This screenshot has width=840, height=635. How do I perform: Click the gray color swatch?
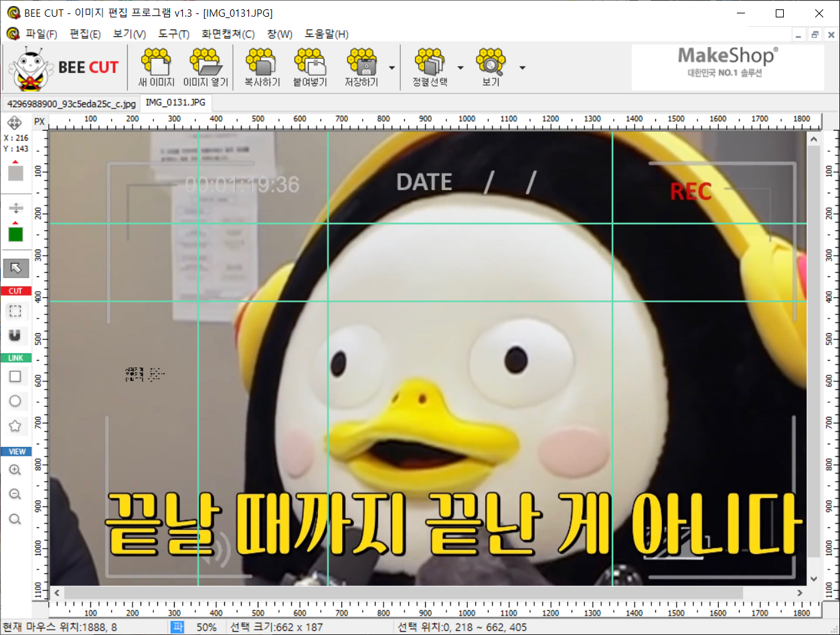15,173
